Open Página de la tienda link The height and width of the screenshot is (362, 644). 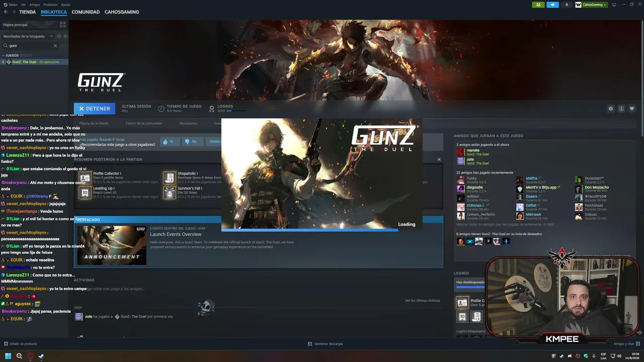click(94, 123)
